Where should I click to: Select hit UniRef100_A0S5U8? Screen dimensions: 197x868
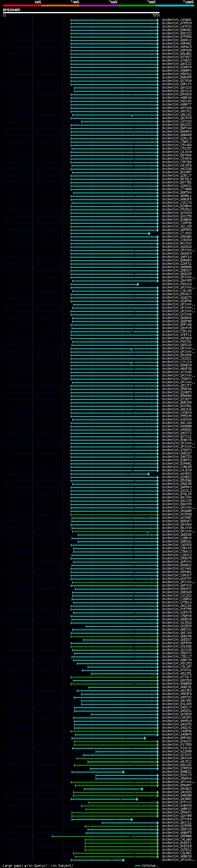click(177, 514)
